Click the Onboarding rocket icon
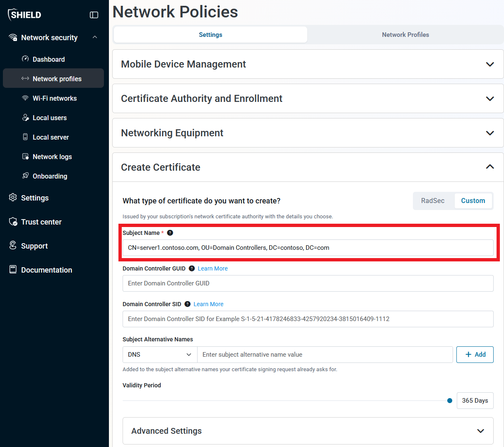 pyautogui.click(x=25, y=176)
